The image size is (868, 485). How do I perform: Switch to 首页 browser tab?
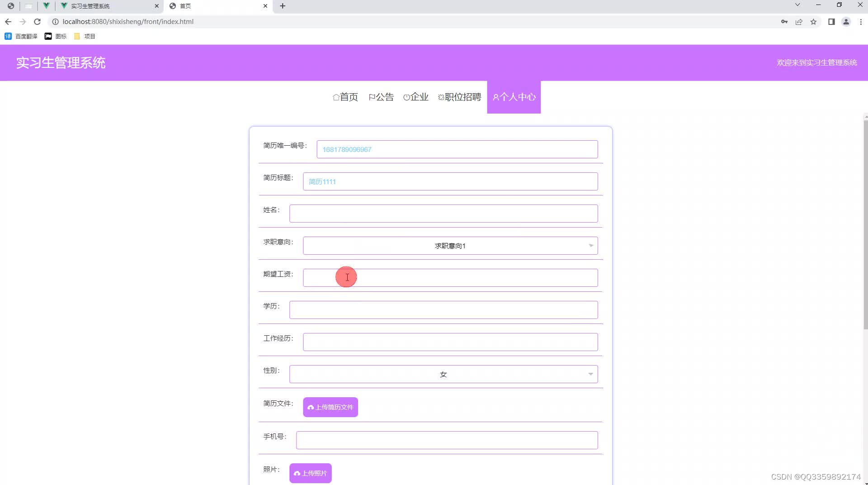click(217, 6)
